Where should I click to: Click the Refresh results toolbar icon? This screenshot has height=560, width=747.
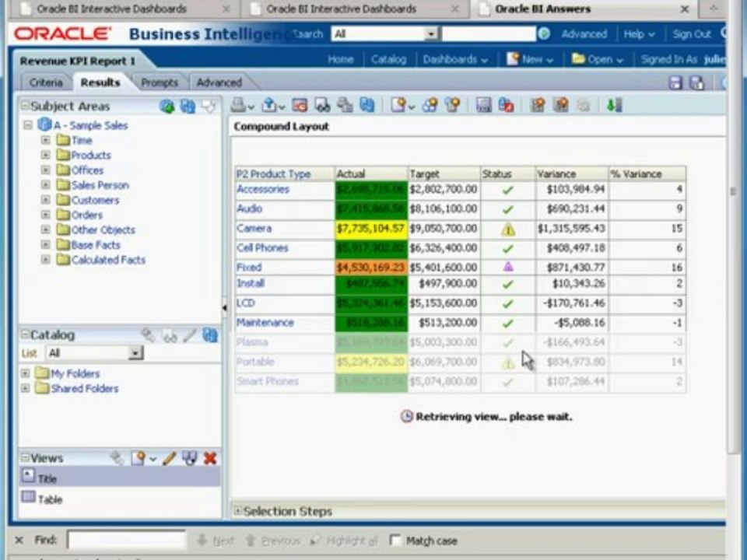[366, 105]
